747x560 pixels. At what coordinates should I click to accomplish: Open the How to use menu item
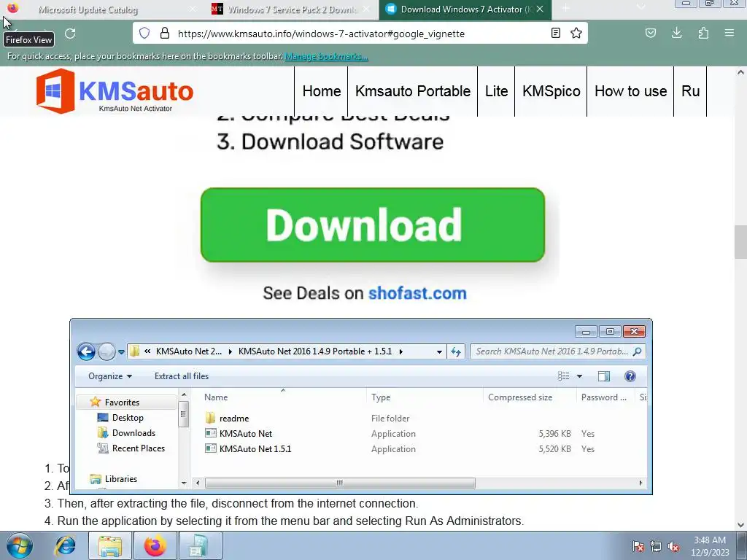click(631, 91)
